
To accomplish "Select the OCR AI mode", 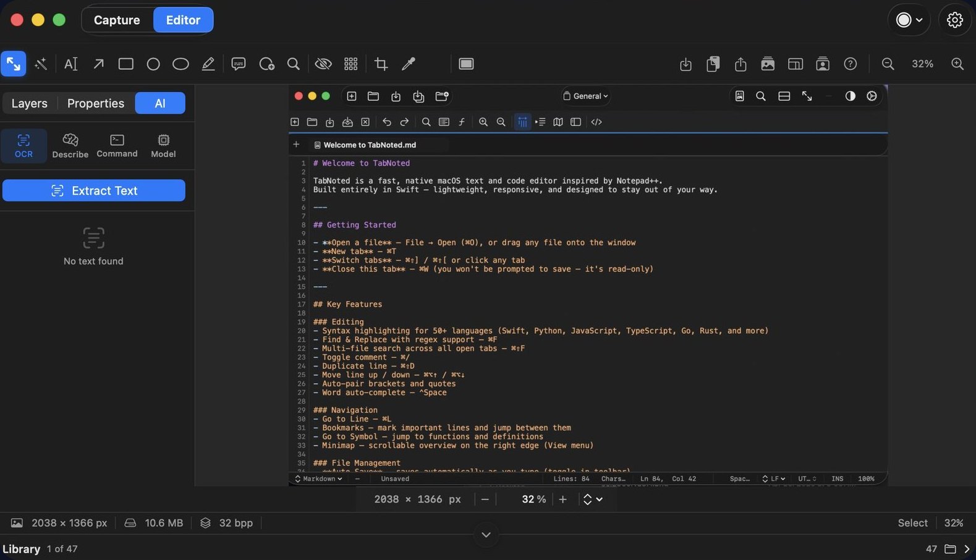I will [23, 146].
